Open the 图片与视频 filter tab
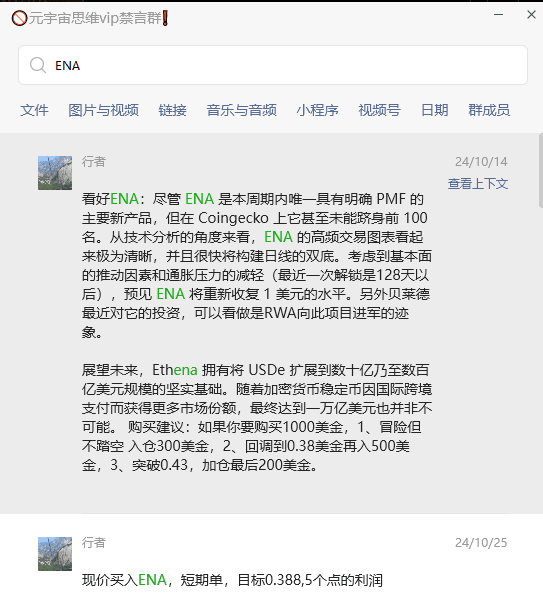The width and height of the screenshot is (543, 598). tap(103, 110)
